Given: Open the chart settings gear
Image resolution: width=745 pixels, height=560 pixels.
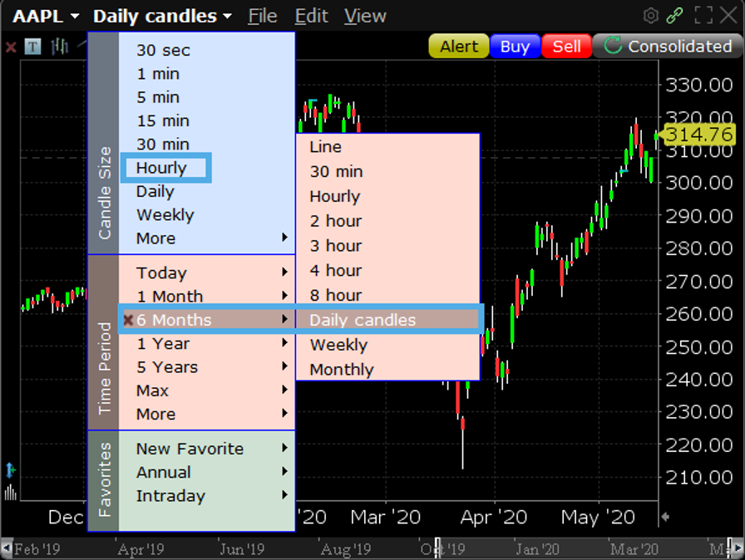Looking at the screenshot, I should [x=650, y=15].
